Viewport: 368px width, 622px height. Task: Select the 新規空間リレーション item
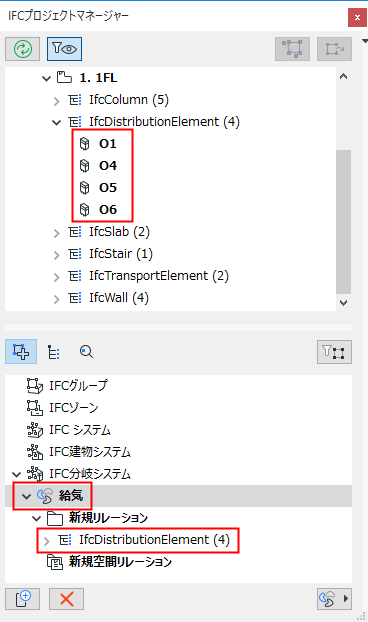(x=121, y=562)
